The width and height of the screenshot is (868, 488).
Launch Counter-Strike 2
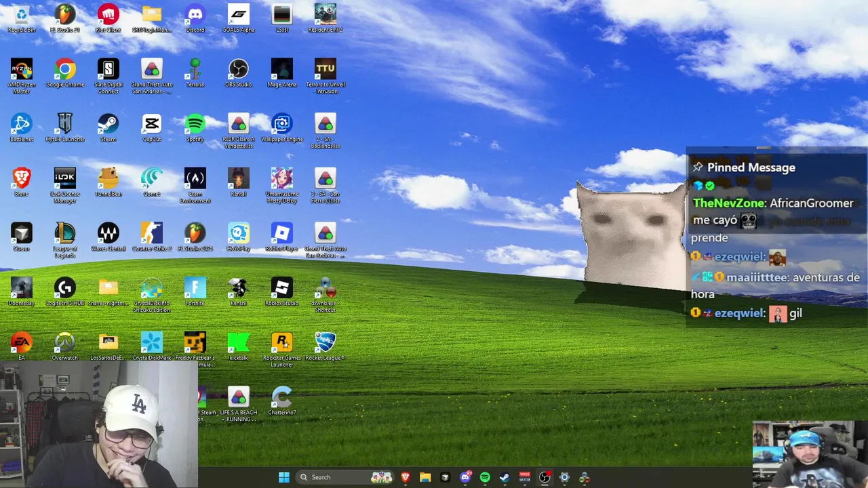pos(152,237)
